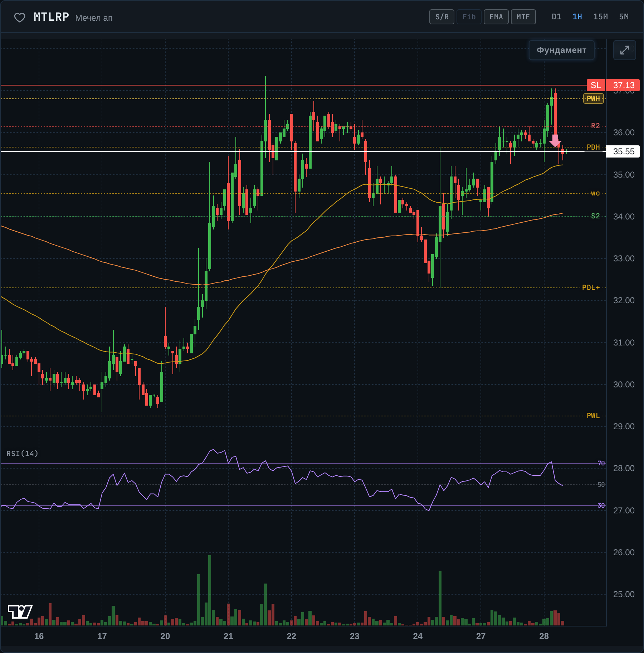Click the 37.13 stop-loss price tag
The width and height of the screenshot is (644, 653).
coord(624,85)
